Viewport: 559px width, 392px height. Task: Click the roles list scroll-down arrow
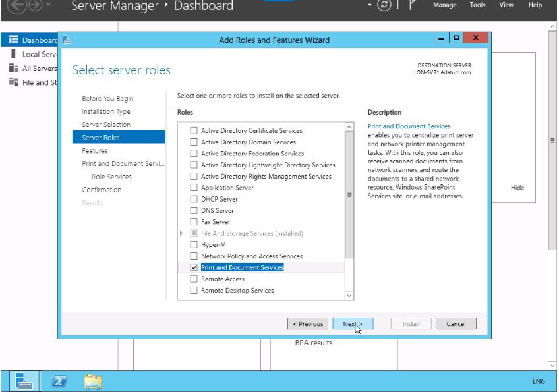pos(349,296)
